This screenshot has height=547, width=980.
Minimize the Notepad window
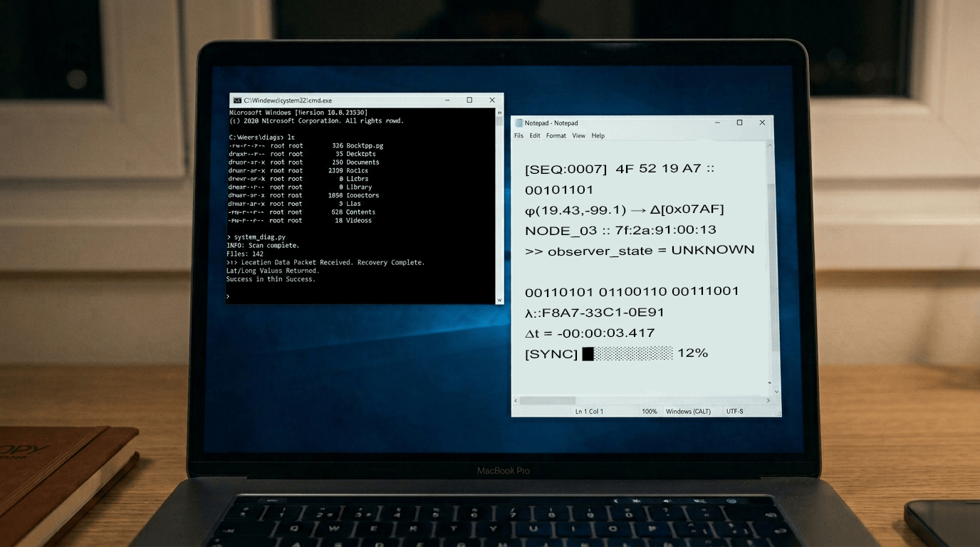(x=717, y=123)
